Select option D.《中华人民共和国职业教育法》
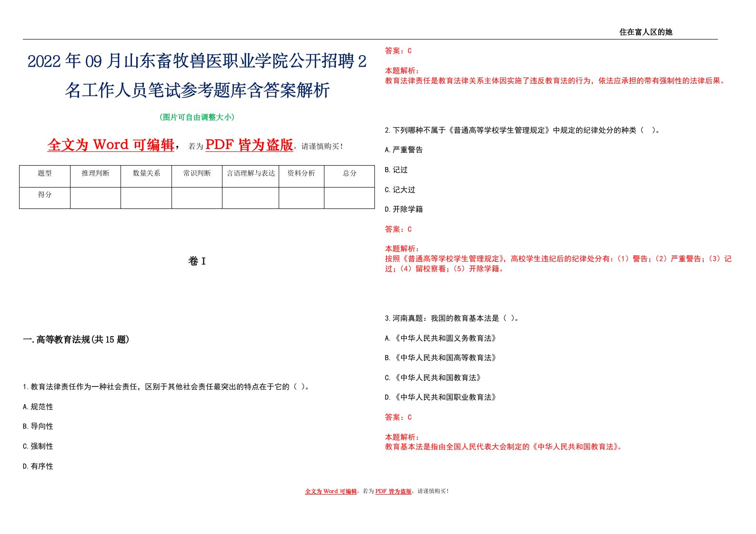Viewport: 756px width, 534px height. 441,397
